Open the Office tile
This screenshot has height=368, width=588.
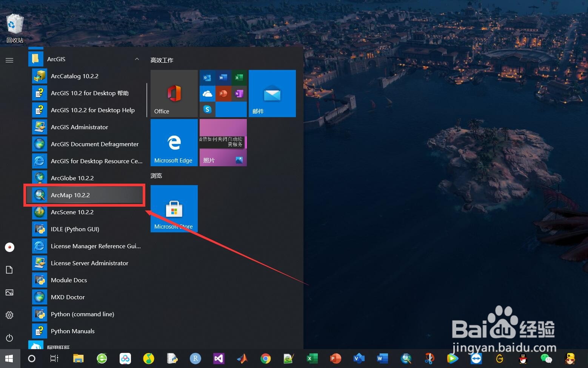point(174,93)
